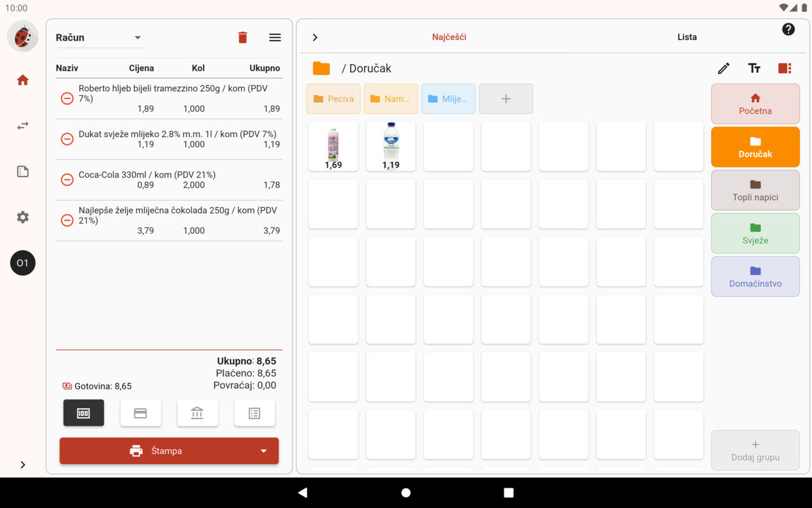Print the receipt with Štampa
The image size is (812, 508).
[155, 451]
